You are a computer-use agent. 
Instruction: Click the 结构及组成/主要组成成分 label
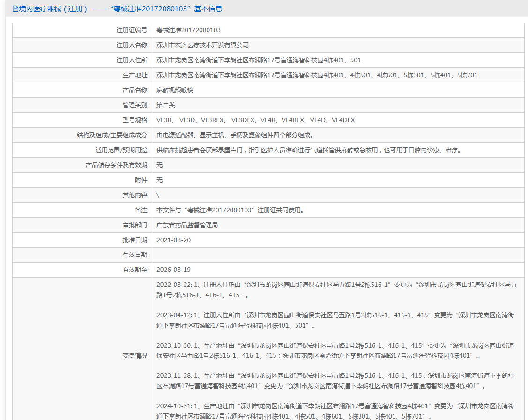pyautogui.click(x=112, y=135)
